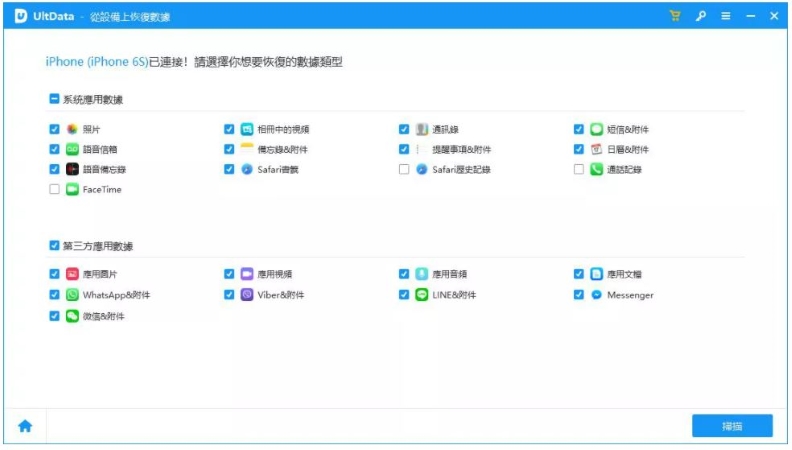Uncheck the 照片 checkbox
792x450 pixels.
54,129
